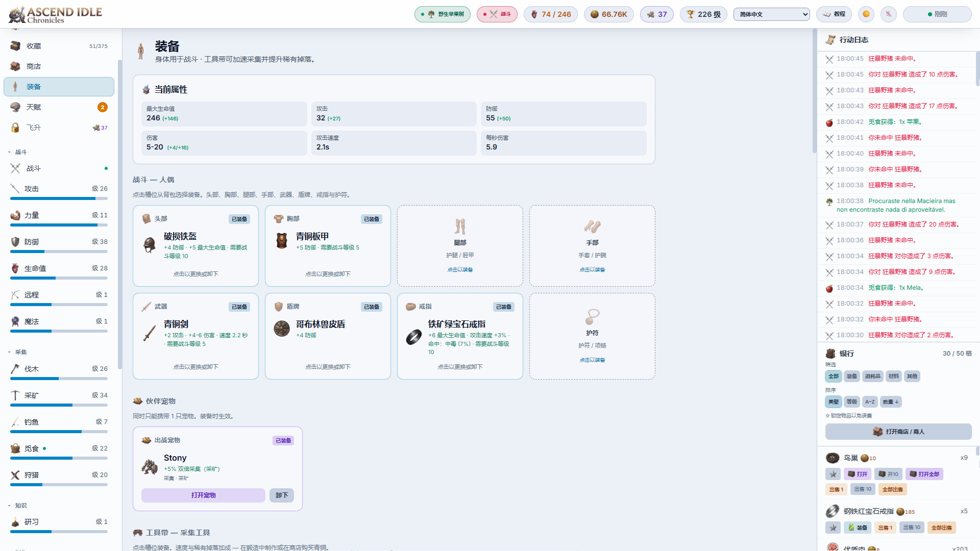
Task: Click the empty 腿部 legs equipment slot
Action: pos(460,246)
